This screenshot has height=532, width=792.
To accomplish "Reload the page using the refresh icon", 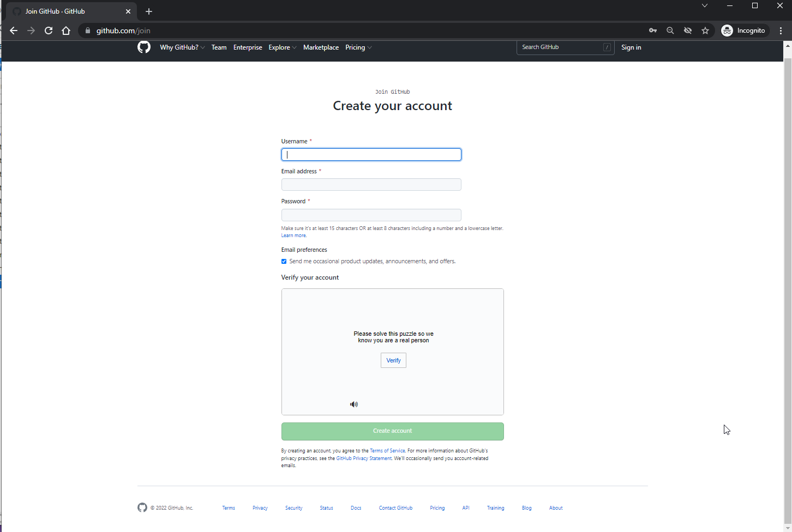I will [x=48, y=31].
